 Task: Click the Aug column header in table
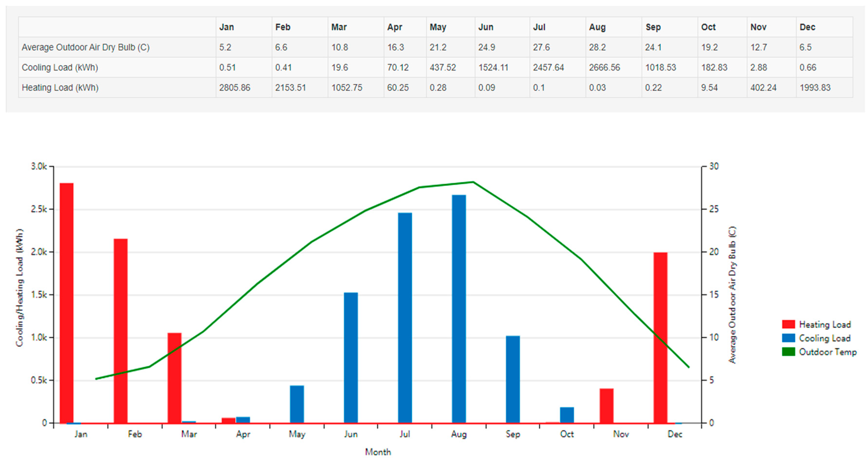[x=597, y=27]
